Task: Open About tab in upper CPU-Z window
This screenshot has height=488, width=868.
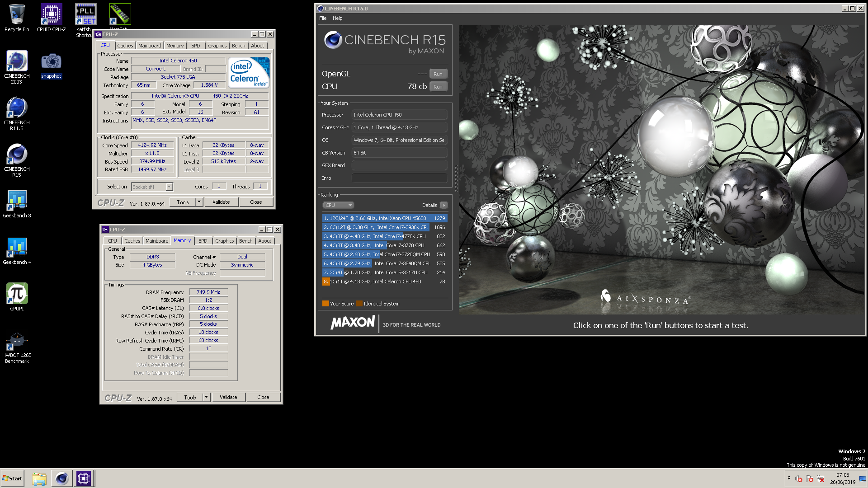Action: click(x=258, y=46)
